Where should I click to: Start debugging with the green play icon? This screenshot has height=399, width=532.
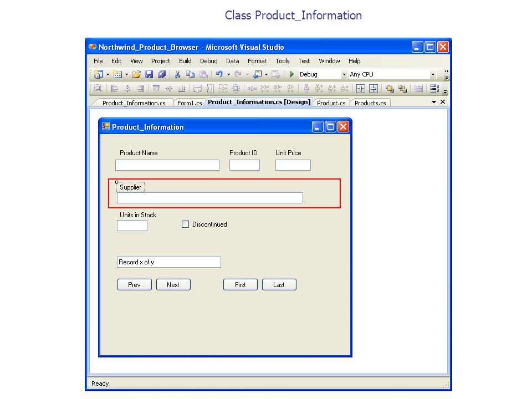291,74
